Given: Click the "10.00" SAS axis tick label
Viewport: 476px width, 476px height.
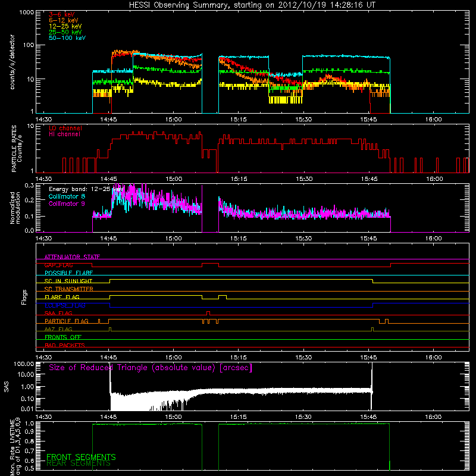Looking at the screenshot, I should coord(26,374).
